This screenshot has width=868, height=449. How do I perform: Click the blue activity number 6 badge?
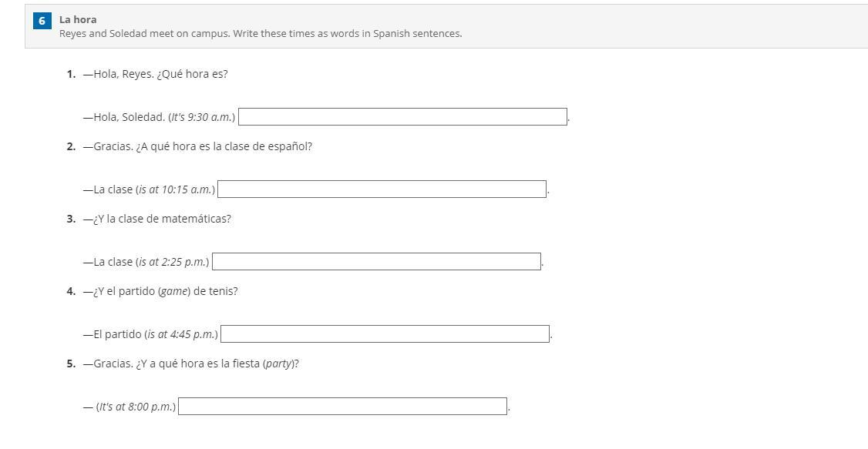coord(42,21)
